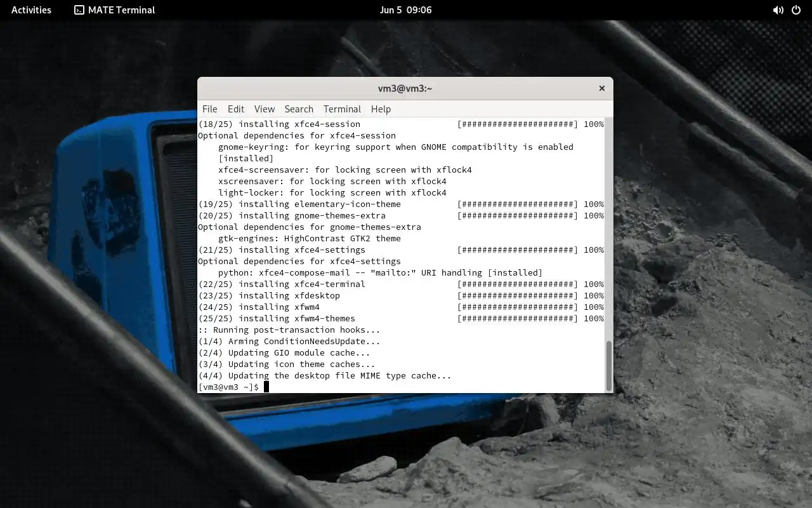Click the gtk-engines HighContrast GTK2 theme line

(x=310, y=238)
